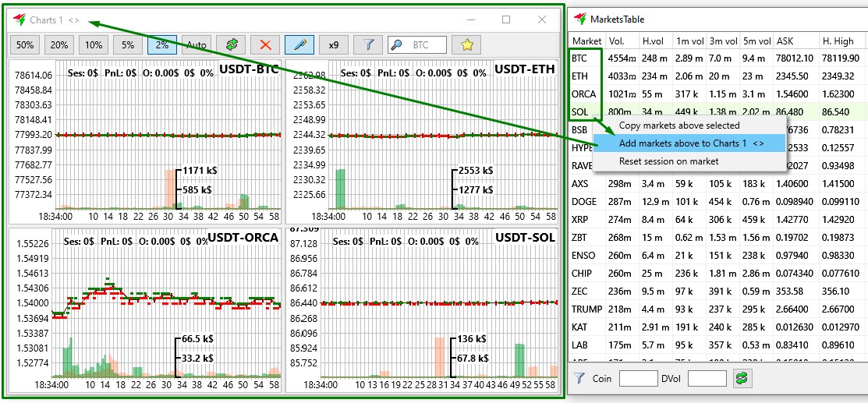Sort table by the Vol. column header

[x=616, y=41]
